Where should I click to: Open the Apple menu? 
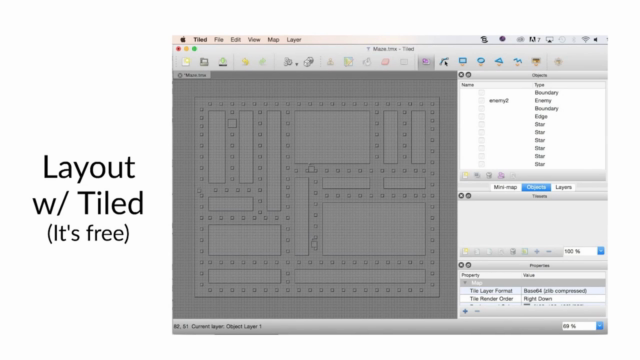click(182, 40)
